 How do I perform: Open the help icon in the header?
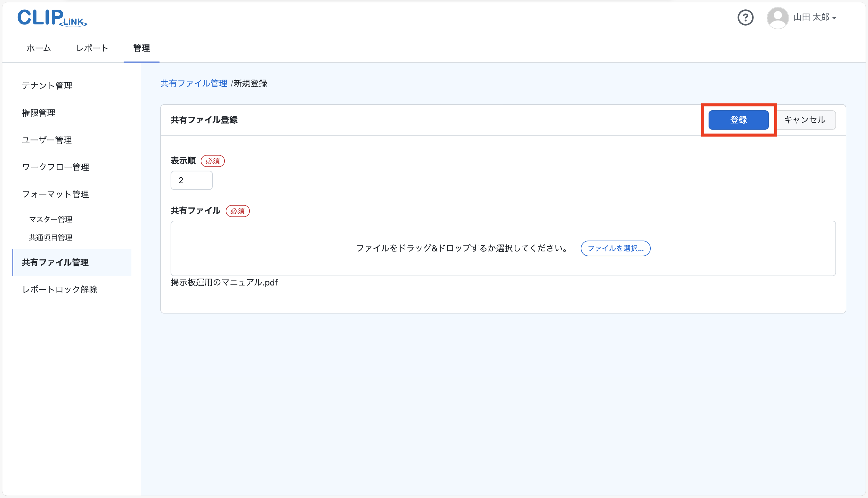[x=746, y=17]
